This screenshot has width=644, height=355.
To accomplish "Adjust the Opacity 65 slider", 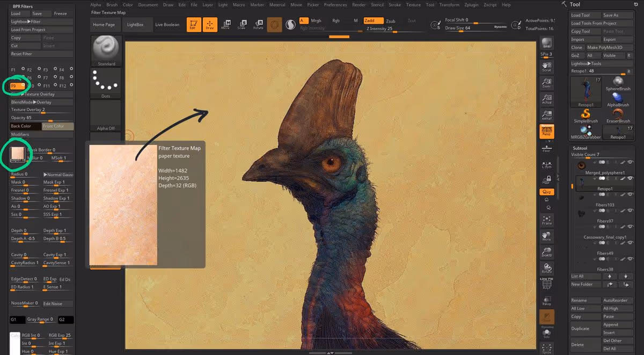I will click(42, 118).
